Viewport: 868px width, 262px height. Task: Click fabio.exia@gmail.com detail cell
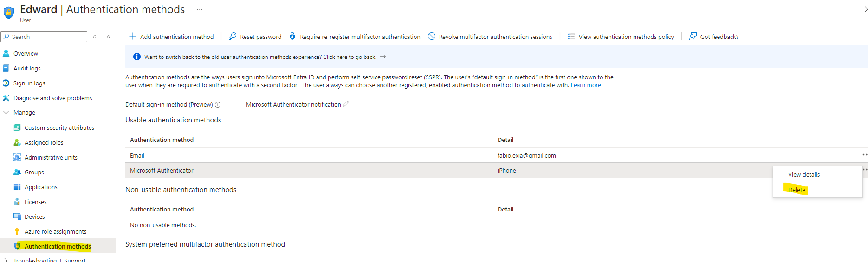click(527, 156)
